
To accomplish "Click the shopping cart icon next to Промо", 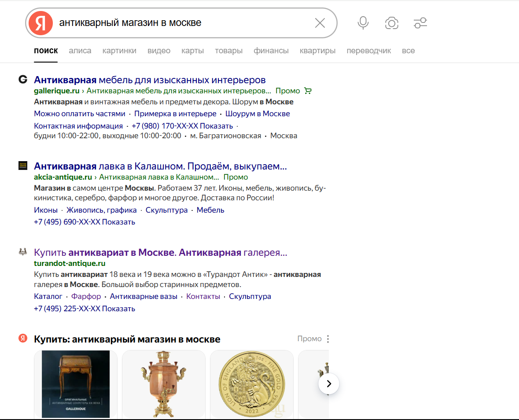I will (x=308, y=91).
